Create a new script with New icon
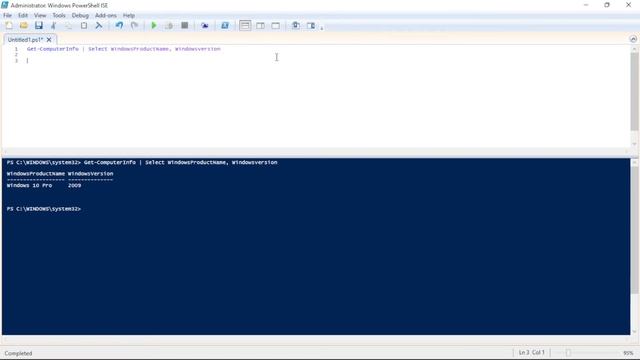Image resolution: width=640 pixels, height=360 pixels. pos(9,25)
